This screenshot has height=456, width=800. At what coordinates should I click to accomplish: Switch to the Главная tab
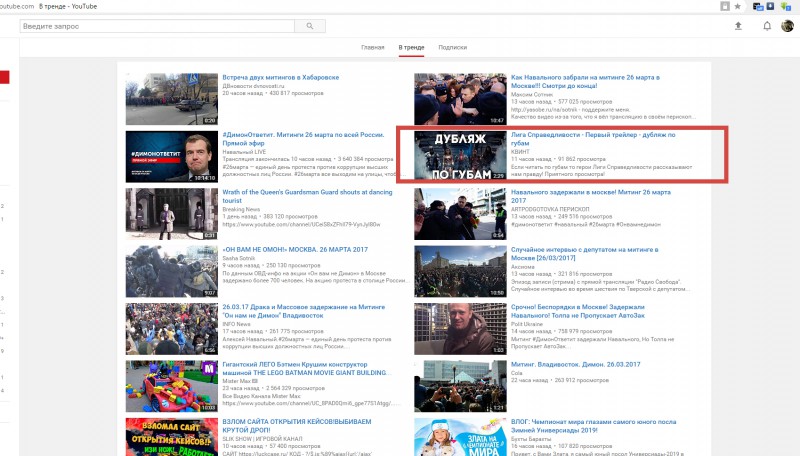(372, 47)
